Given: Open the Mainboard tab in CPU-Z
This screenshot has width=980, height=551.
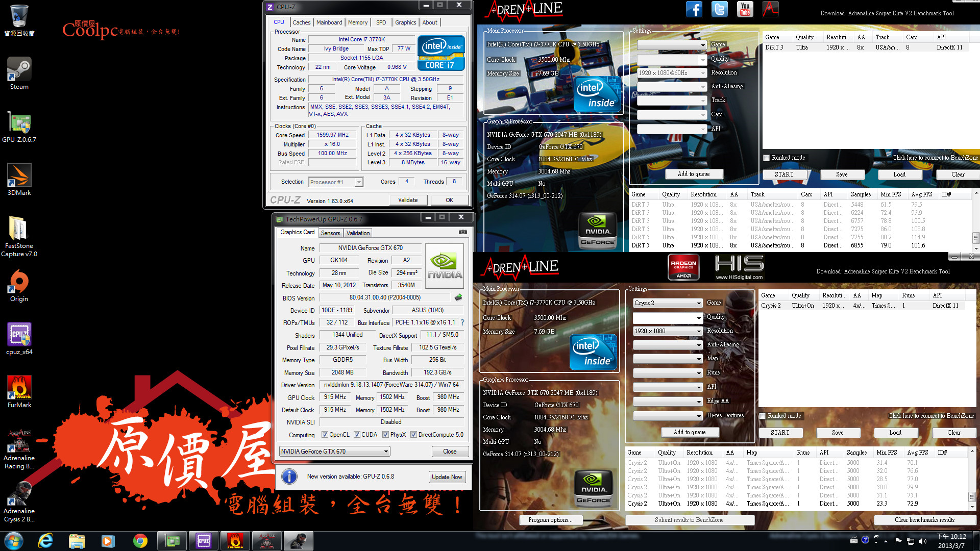Looking at the screenshot, I should click(x=329, y=22).
